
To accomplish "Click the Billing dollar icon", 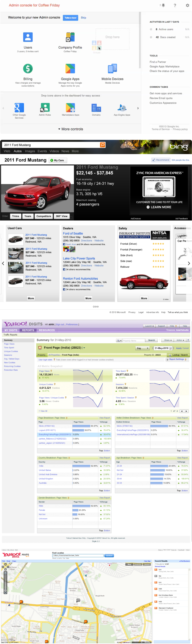I will (x=28, y=68).
